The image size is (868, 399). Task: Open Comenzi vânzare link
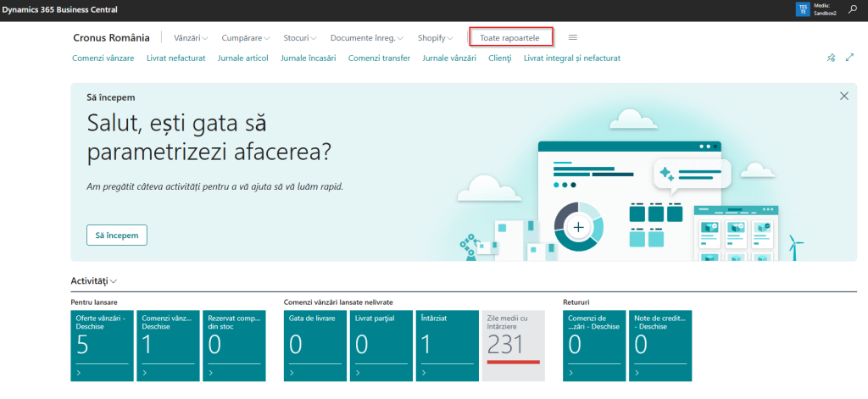103,58
